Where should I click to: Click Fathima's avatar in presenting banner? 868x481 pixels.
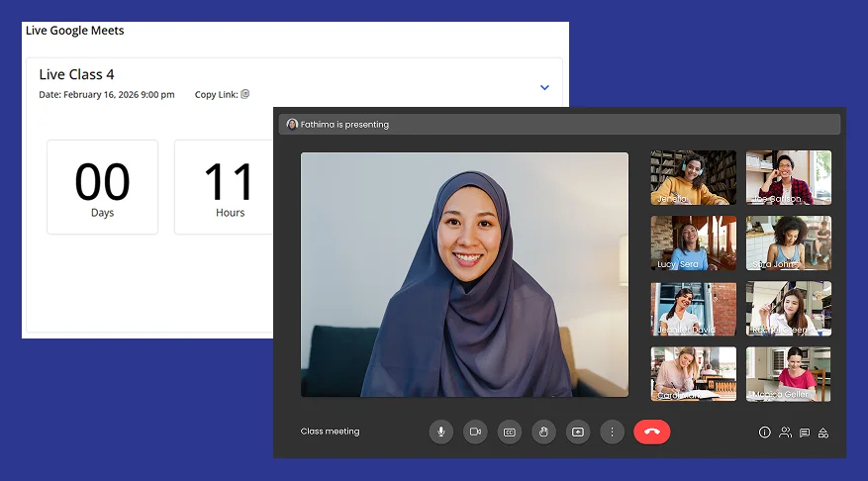292,125
